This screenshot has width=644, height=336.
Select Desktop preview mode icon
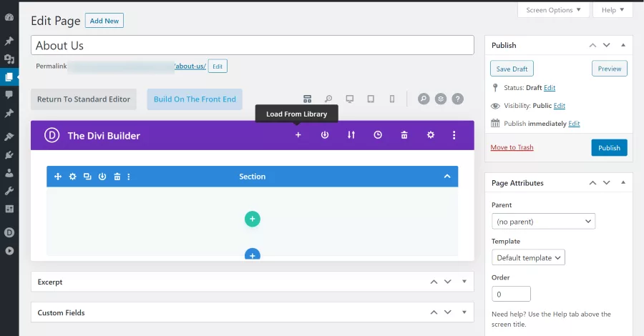click(x=349, y=99)
